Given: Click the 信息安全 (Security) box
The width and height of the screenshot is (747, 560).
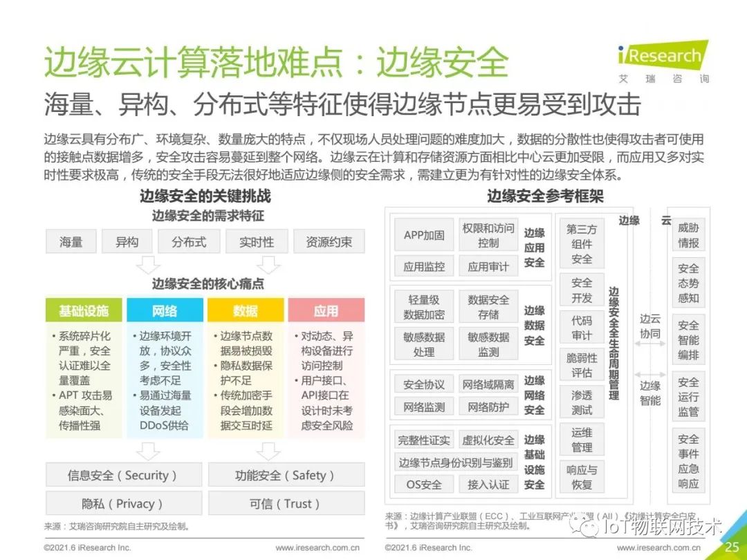Looking at the screenshot, I should click(123, 475).
